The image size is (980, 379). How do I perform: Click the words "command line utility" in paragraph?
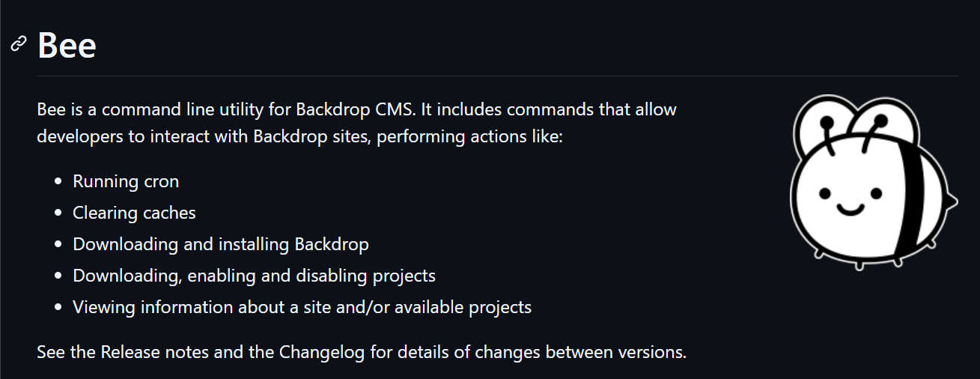183,109
